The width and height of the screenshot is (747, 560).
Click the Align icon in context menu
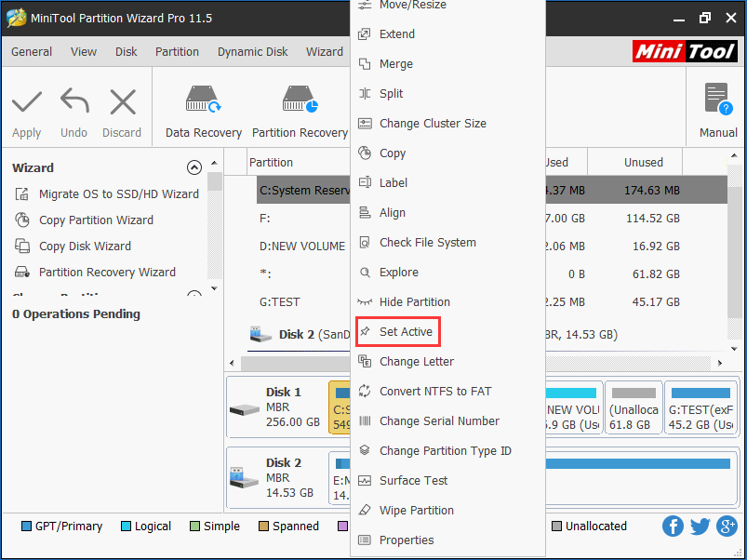tap(365, 212)
